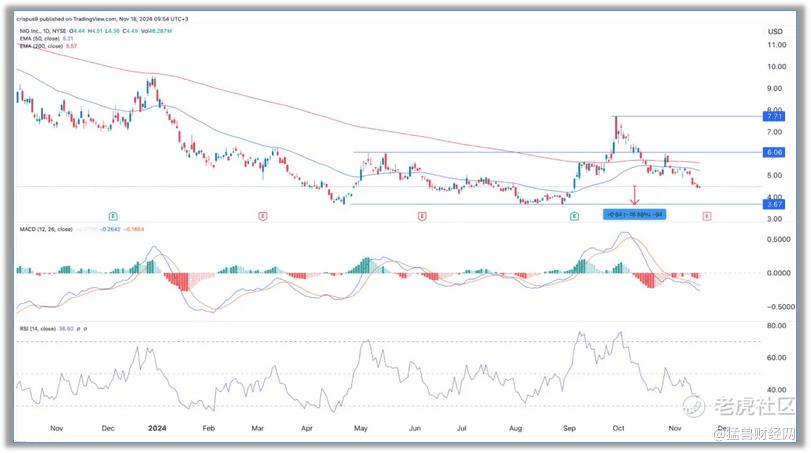The width and height of the screenshot is (811, 453).
Task: Click the 3.00 price axis label
Action: tap(774, 219)
